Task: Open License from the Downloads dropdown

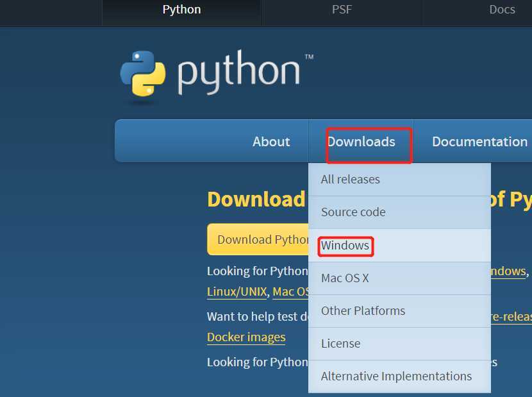Action: tap(399, 344)
